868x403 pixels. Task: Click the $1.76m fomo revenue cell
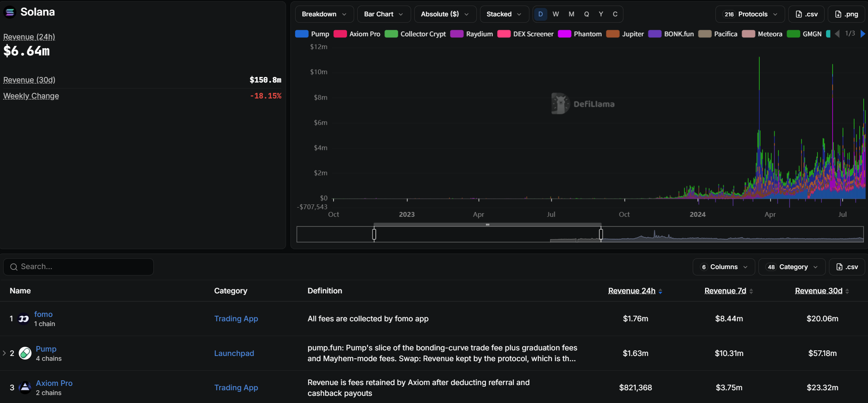(635, 319)
